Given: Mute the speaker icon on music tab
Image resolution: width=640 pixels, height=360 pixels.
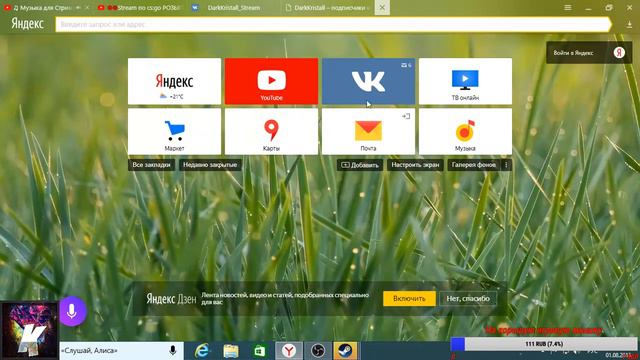Looking at the screenshot, I should tap(78, 8).
